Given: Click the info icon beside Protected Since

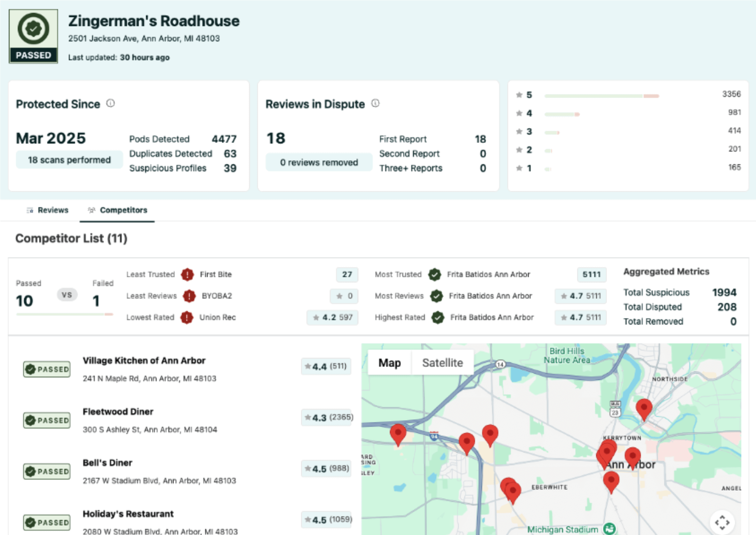Looking at the screenshot, I should pyautogui.click(x=110, y=103).
